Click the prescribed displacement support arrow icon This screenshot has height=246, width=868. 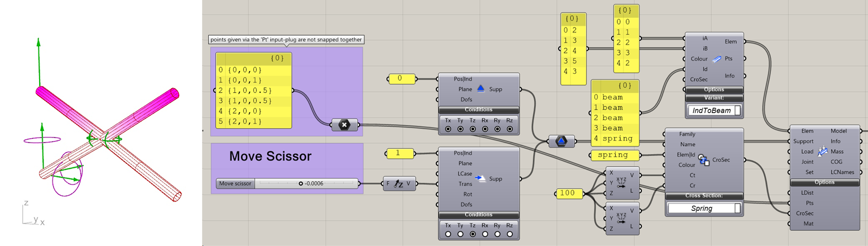(x=480, y=178)
